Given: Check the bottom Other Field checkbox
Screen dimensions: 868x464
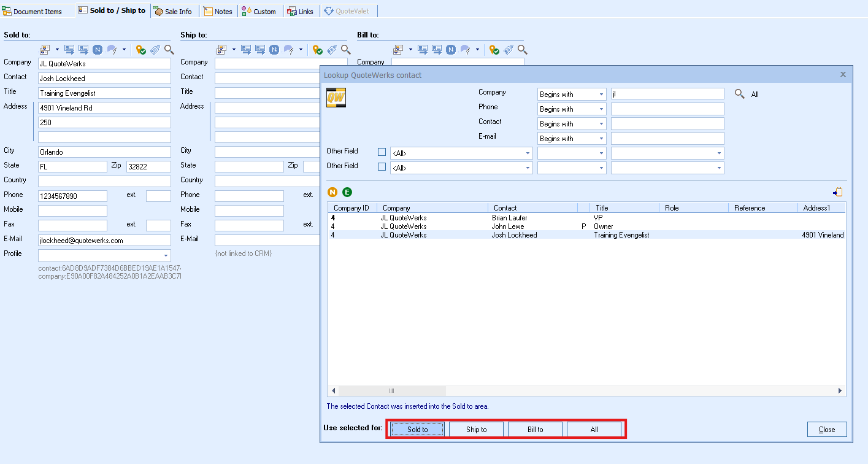Looking at the screenshot, I should pyautogui.click(x=382, y=166).
